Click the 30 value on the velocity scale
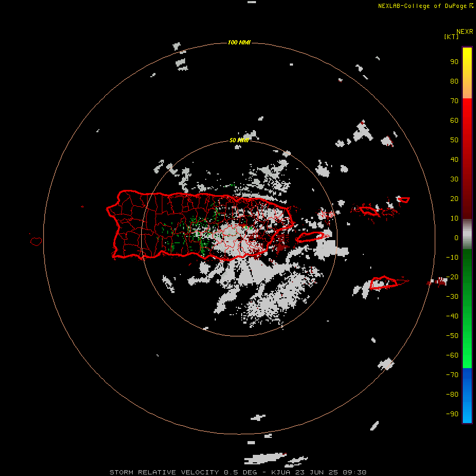Viewport: 476px width, 476px height. [x=454, y=179]
